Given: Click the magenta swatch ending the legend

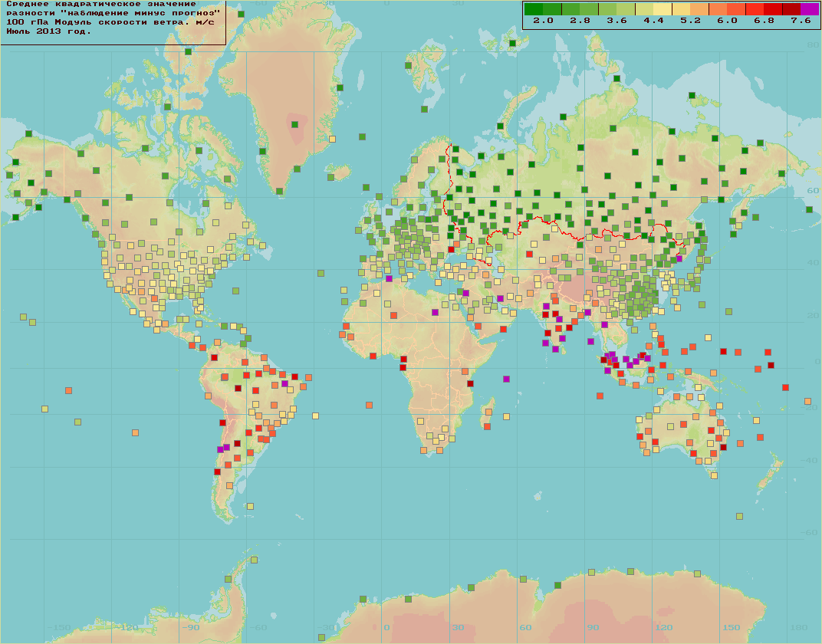Looking at the screenshot, I should point(810,9).
